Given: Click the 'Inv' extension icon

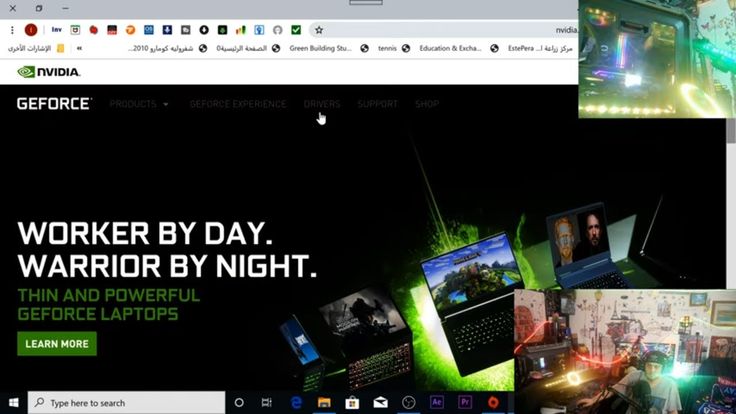Looking at the screenshot, I should (x=57, y=30).
